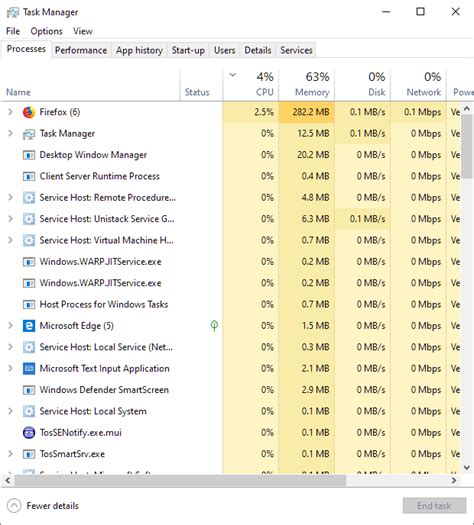Click the Client Server Runtime Process icon

click(29, 176)
